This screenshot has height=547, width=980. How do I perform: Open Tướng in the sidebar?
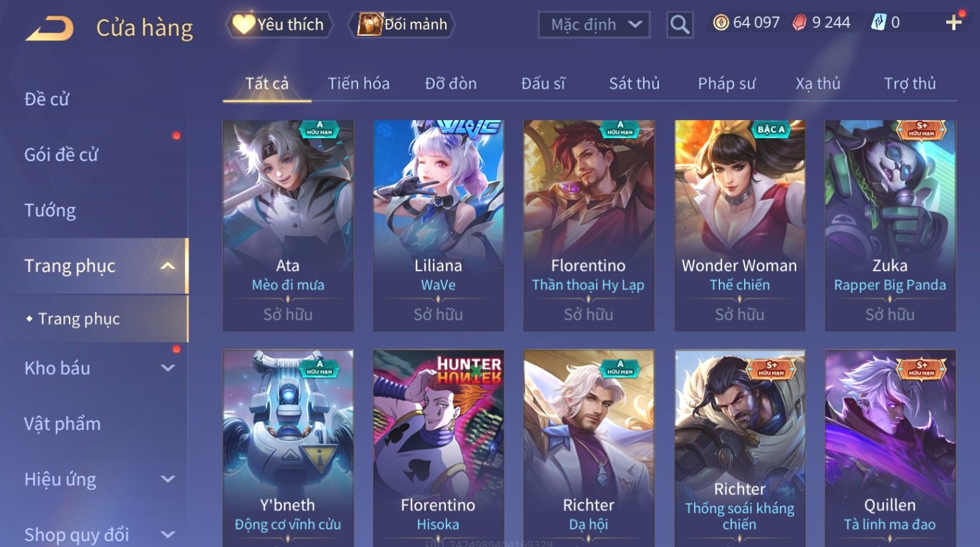pyautogui.click(x=50, y=210)
